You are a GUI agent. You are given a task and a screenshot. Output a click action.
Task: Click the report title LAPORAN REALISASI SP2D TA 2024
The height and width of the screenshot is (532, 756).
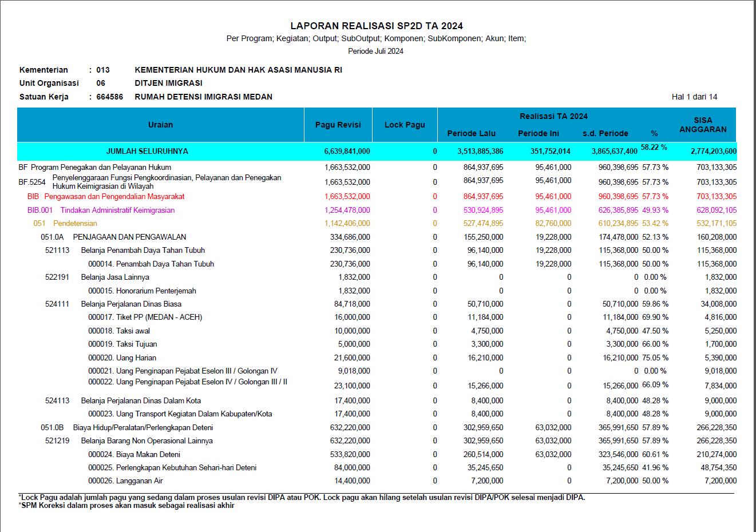pyautogui.click(x=377, y=26)
